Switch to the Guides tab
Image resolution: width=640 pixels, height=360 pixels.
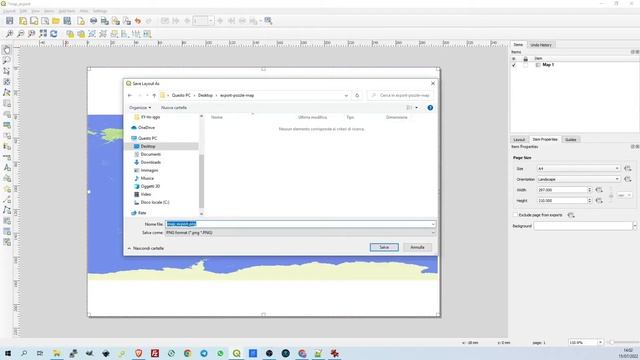pos(571,140)
